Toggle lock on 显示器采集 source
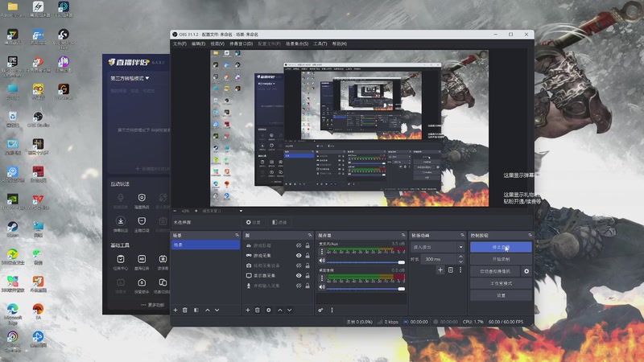 pos(308,275)
